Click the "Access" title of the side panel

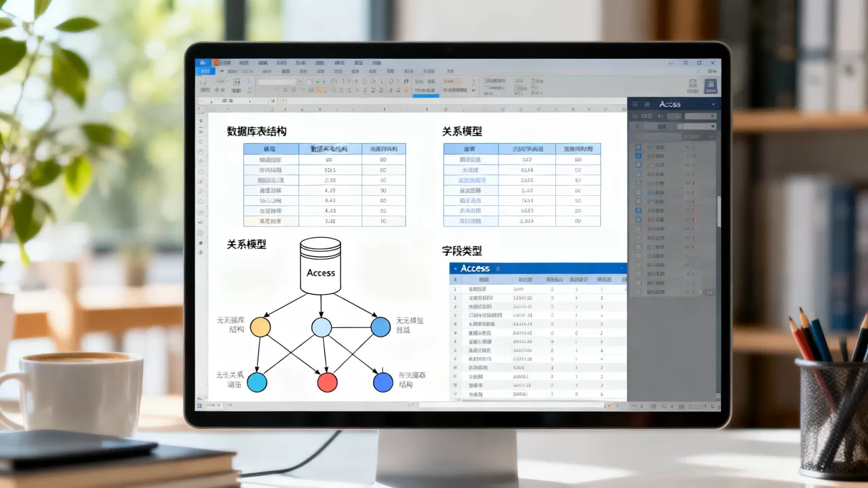coord(669,104)
